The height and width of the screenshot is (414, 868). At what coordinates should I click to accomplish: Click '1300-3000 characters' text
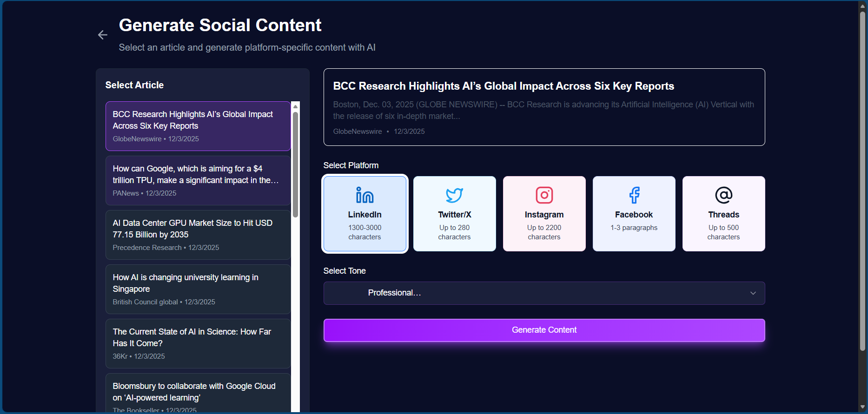click(x=364, y=232)
